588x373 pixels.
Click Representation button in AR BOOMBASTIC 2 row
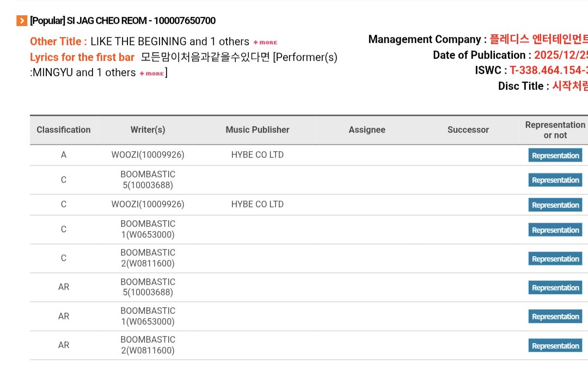coord(555,345)
